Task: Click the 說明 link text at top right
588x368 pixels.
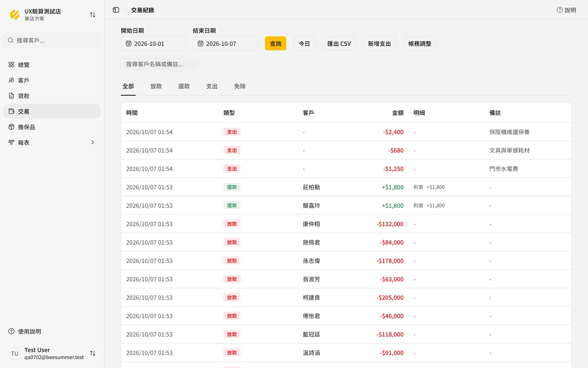Action: click(570, 10)
